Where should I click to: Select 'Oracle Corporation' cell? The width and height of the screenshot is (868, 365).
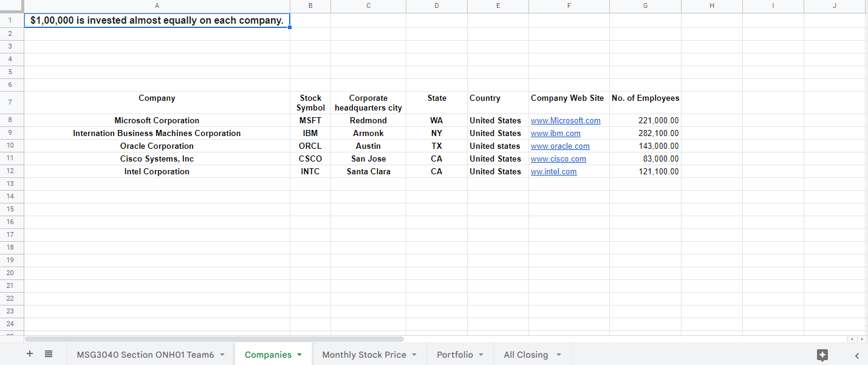click(x=157, y=146)
